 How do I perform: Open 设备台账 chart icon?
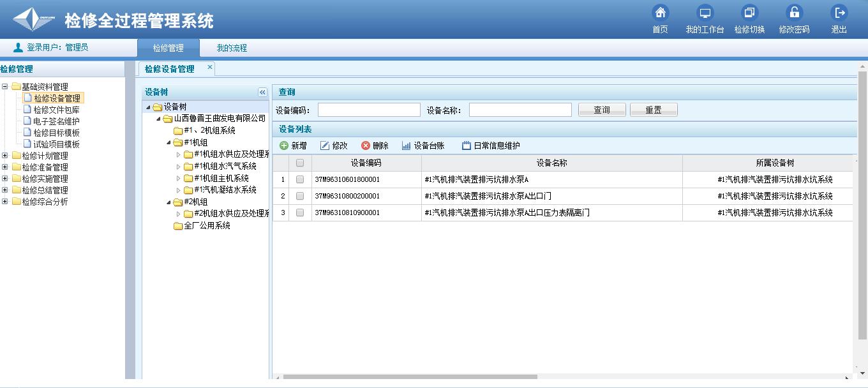[407, 145]
